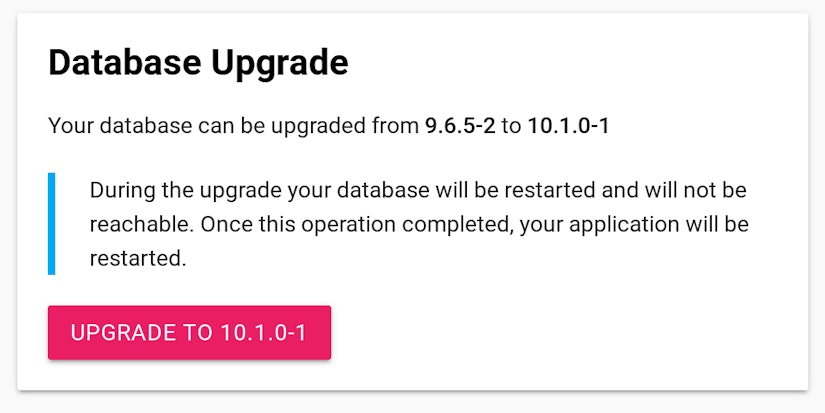Click the word "application" in the notice
825x413 pixels.
[624, 225]
